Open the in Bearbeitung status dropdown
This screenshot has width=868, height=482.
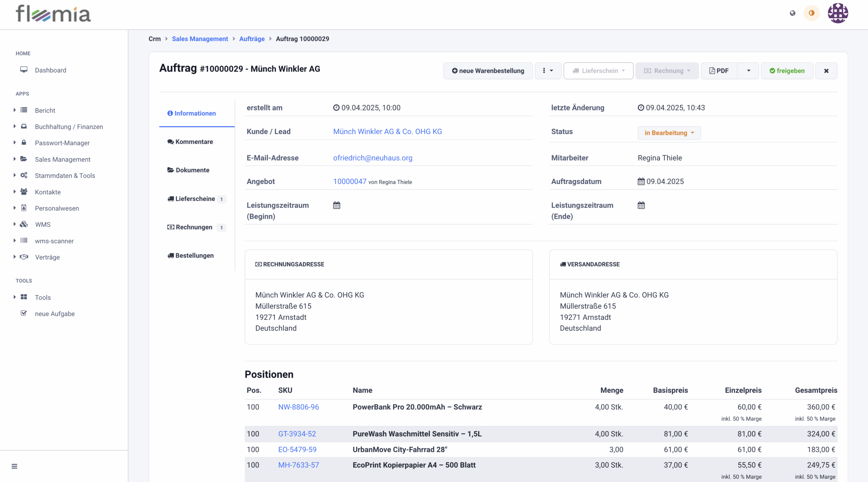pyautogui.click(x=669, y=133)
